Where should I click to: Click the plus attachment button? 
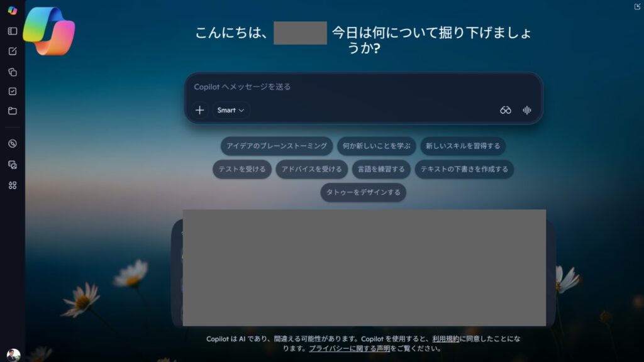[x=199, y=110]
